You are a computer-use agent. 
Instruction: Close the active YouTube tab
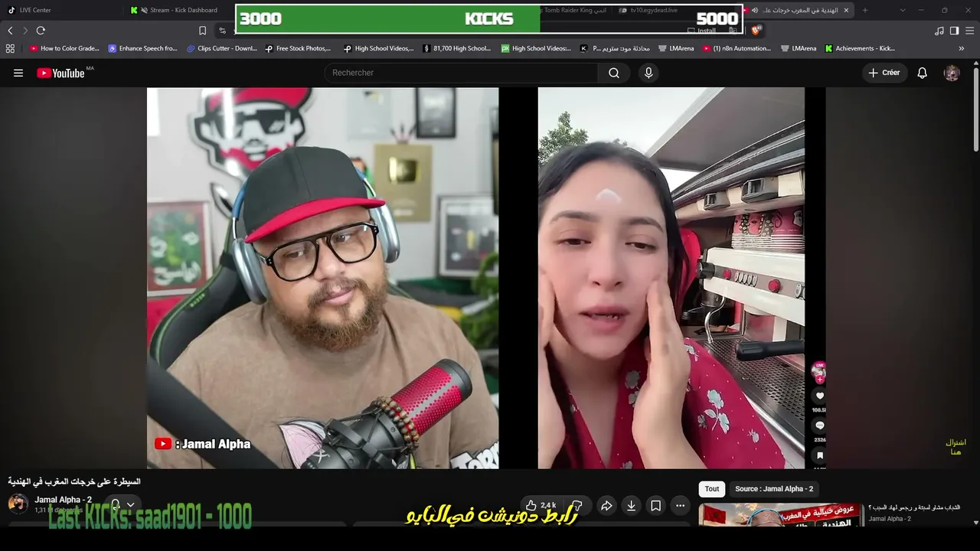tap(848, 10)
